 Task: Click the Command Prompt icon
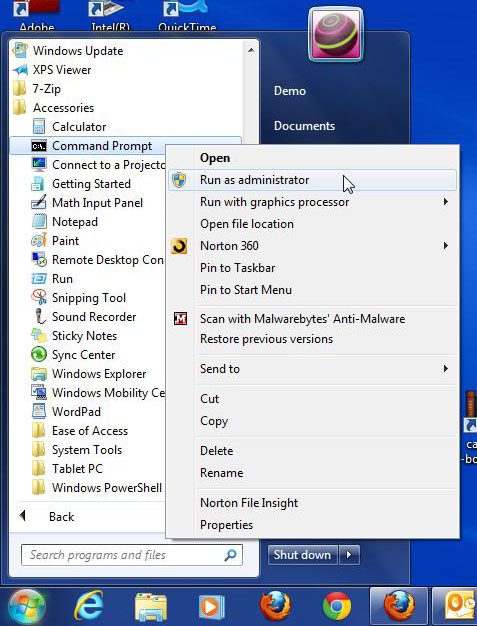[x=39, y=146]
